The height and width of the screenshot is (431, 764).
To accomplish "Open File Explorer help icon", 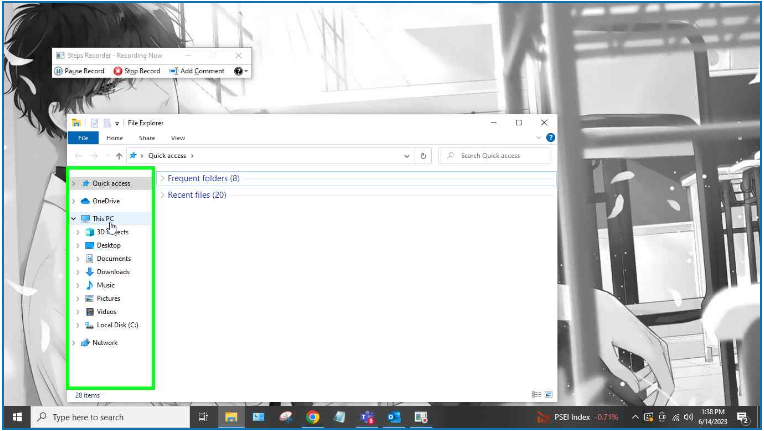I will tap(551, 138).
